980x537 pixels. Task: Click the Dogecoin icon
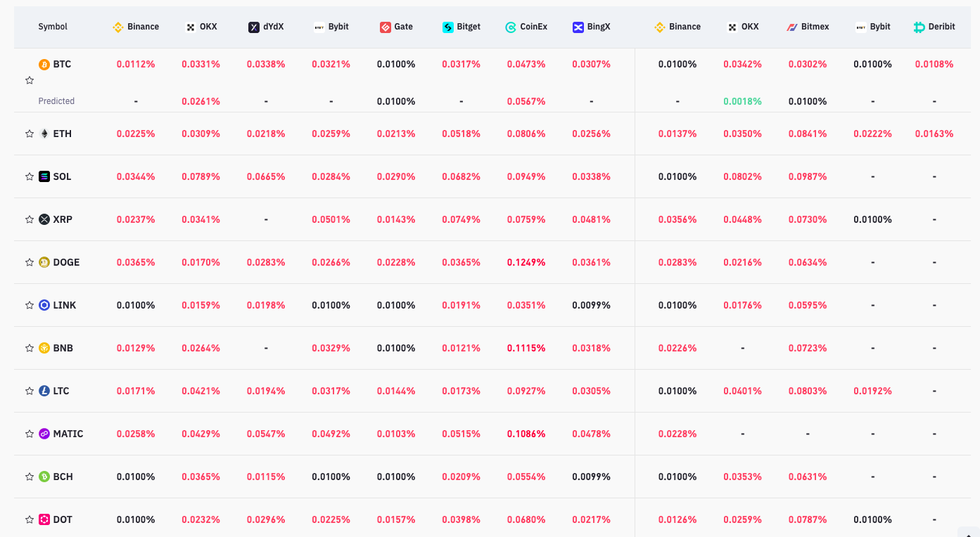point(44,262)
